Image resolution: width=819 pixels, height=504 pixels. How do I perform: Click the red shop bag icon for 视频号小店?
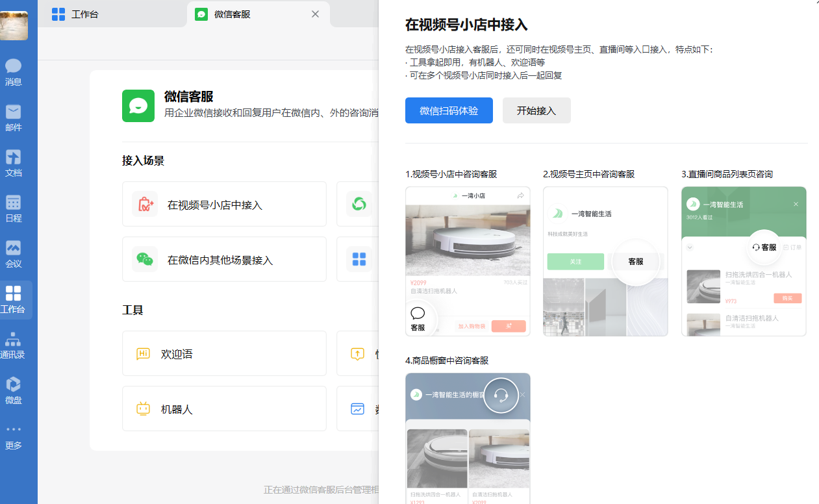[145, 204]
